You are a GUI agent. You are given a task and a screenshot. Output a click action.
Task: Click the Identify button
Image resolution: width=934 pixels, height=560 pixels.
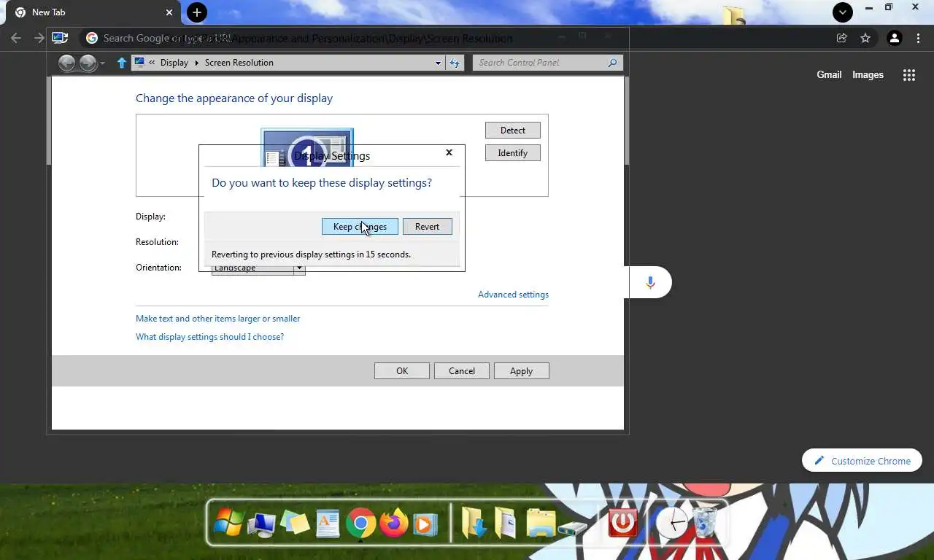click(513, 153)
